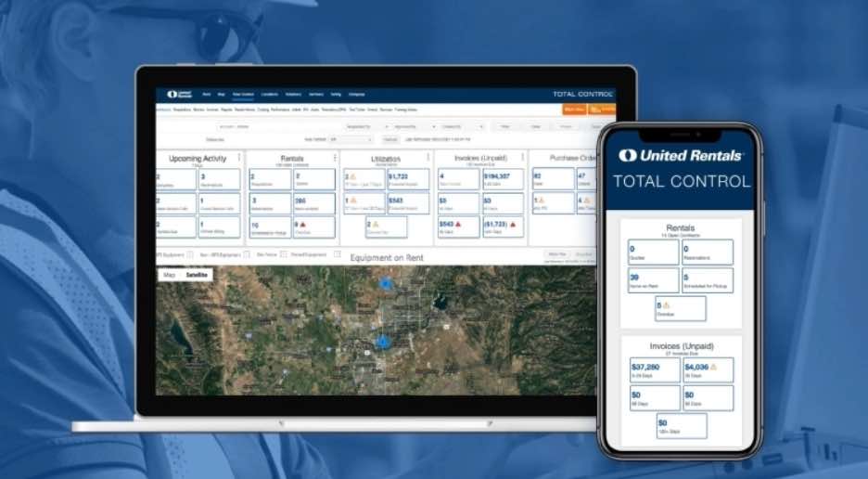Open the 286 items on rent card
This screenshot has width=868, height=479.
pyautogui.click(x=314, y=203)
